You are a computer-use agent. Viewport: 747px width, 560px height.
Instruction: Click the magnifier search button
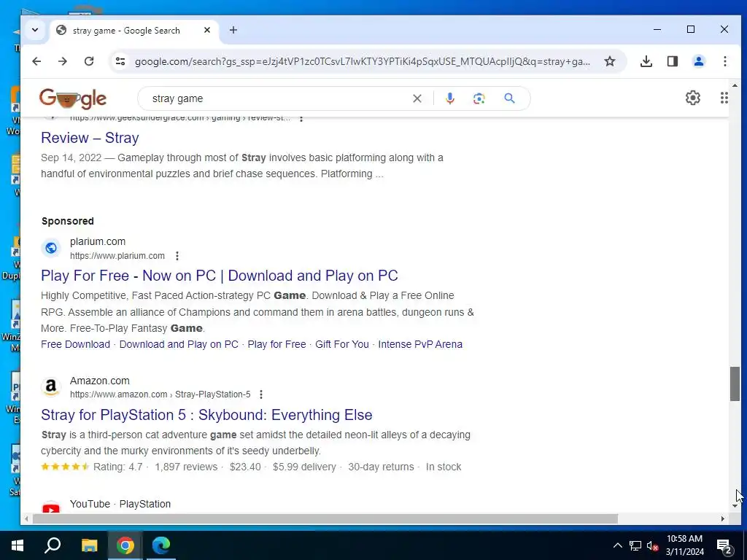coord(509,98)
